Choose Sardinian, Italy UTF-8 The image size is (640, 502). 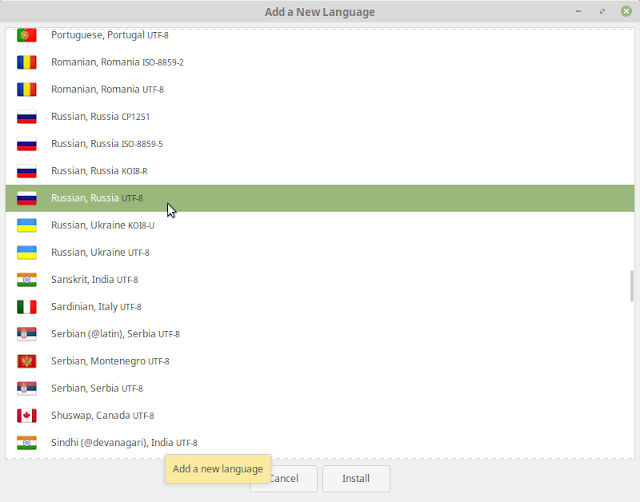[320, 307]
